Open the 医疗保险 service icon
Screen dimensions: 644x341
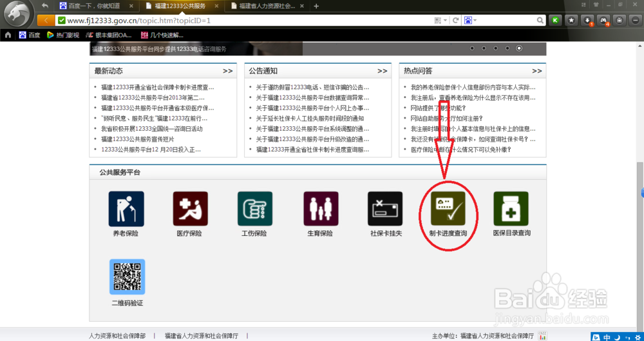coord(190,209)
